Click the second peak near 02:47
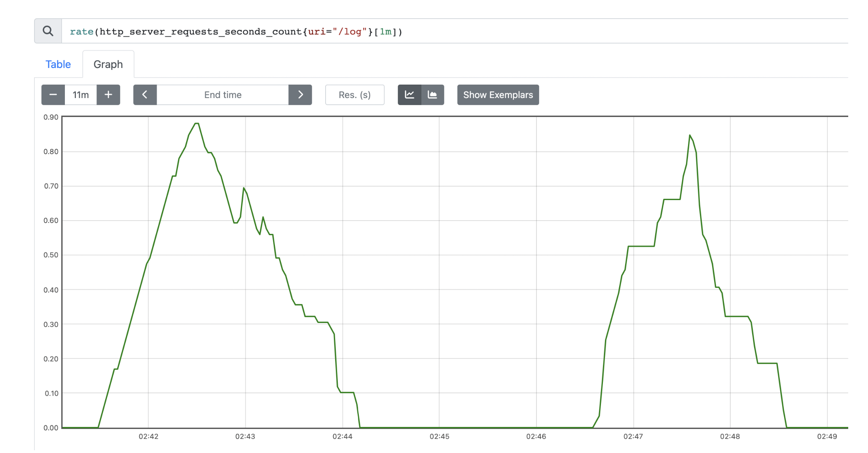868x453 pixels. 690,135
